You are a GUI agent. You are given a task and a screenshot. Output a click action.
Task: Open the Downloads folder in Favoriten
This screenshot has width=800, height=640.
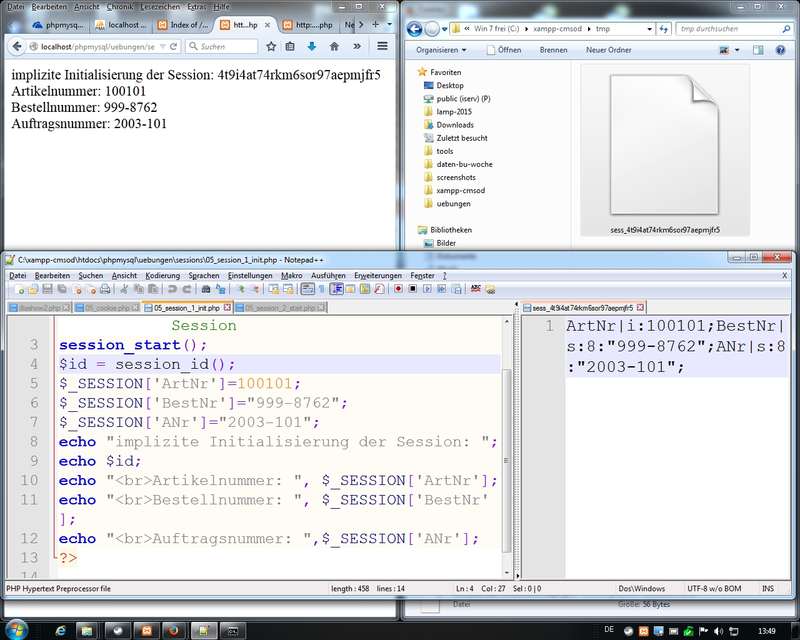(x=455, y=125)
